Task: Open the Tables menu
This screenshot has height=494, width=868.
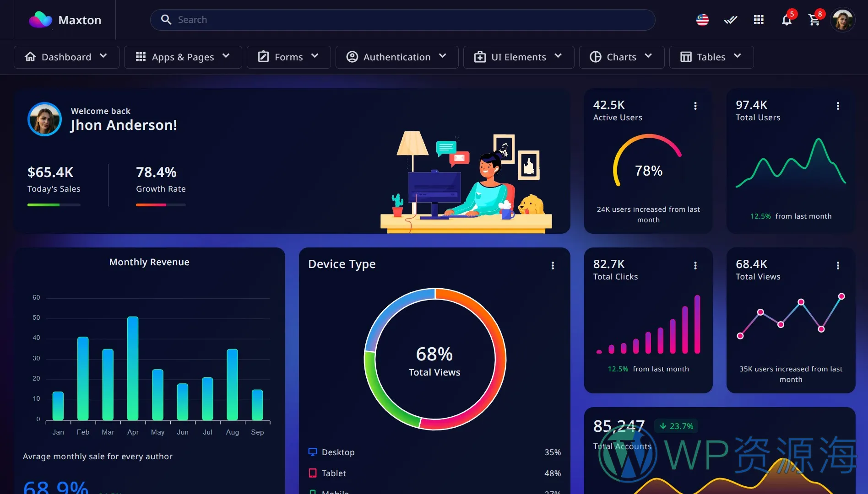Action: click(711, 57)
